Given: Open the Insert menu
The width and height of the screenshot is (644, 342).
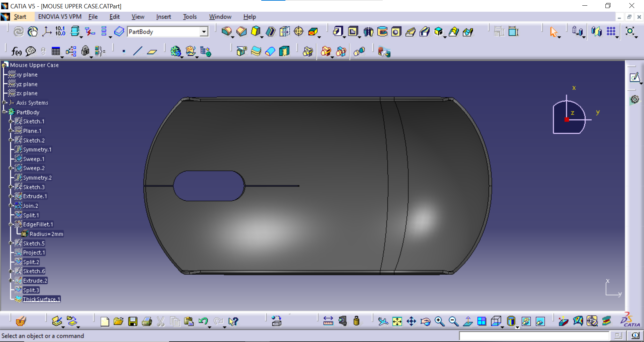Looking at the screenshot, I should tap(163, 16).
